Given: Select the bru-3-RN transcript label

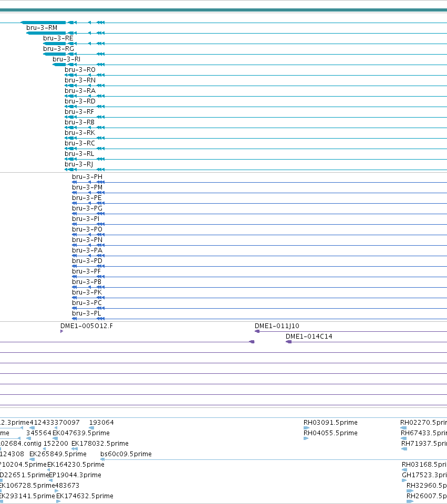Looking at the screenshot, I should click(80, 80).
